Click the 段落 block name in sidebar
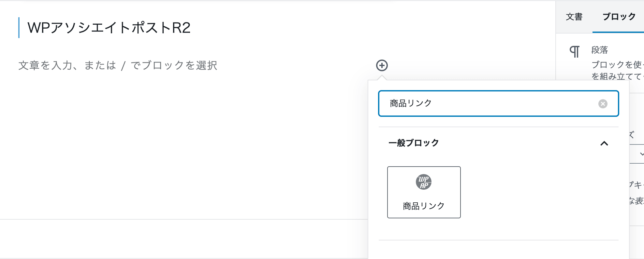 click(600, 50)
